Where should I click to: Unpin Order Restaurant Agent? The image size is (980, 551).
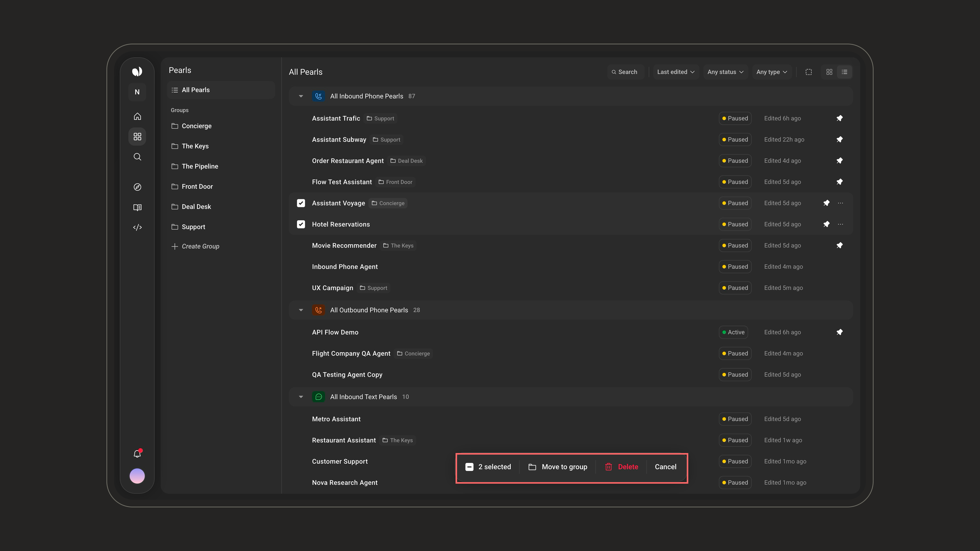pos(840,161)
